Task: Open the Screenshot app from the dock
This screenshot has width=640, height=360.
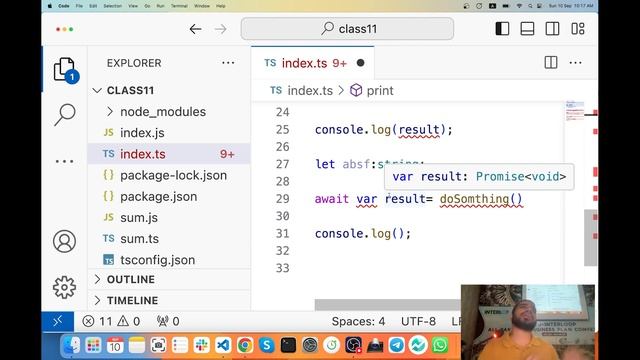Action: [x=158, y=345]
